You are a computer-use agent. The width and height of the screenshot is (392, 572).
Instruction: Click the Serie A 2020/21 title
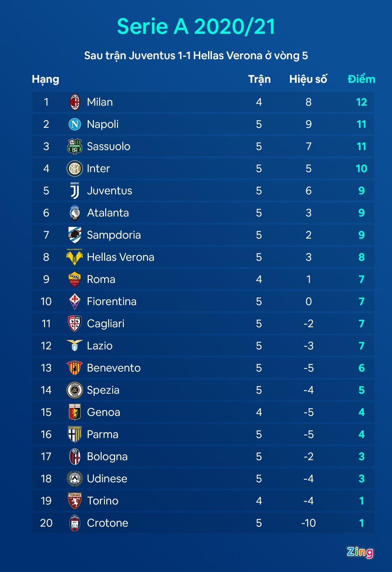point(196,27)
